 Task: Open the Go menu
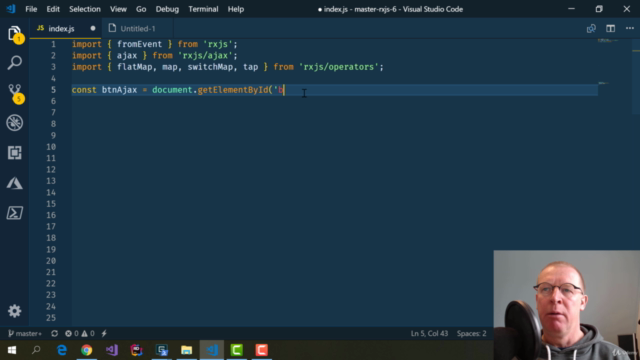(x=141, y=9)
